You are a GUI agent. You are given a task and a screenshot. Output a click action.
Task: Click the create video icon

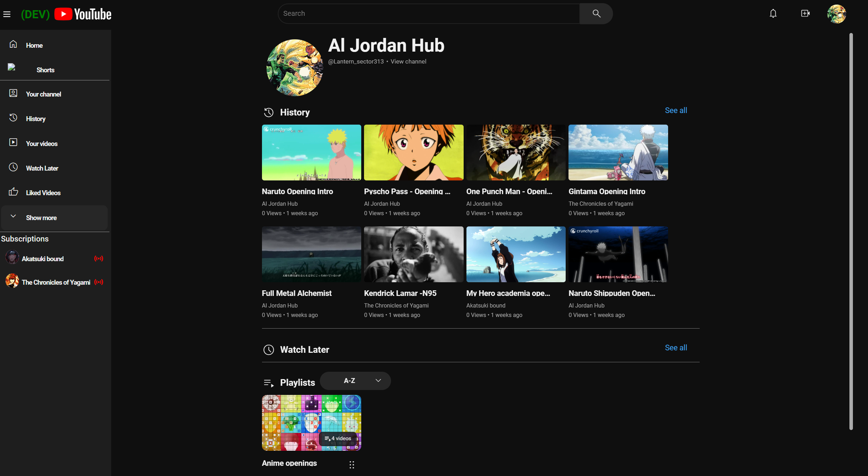click(x=805, y=14)
